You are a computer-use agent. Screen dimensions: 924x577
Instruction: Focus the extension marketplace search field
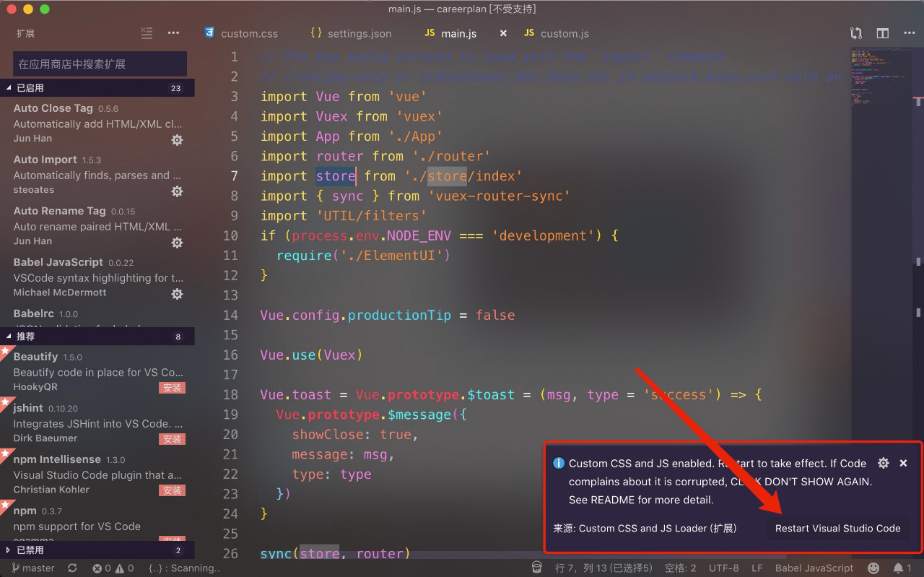click(x=100, y=64)
